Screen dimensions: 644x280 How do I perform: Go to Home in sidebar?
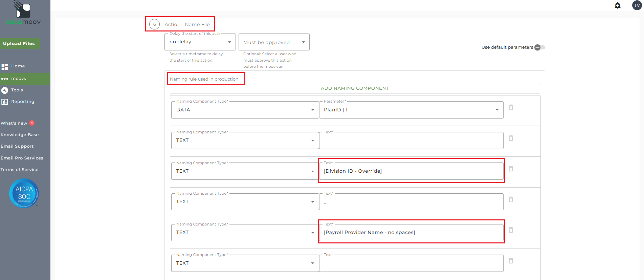coord(18,66)
